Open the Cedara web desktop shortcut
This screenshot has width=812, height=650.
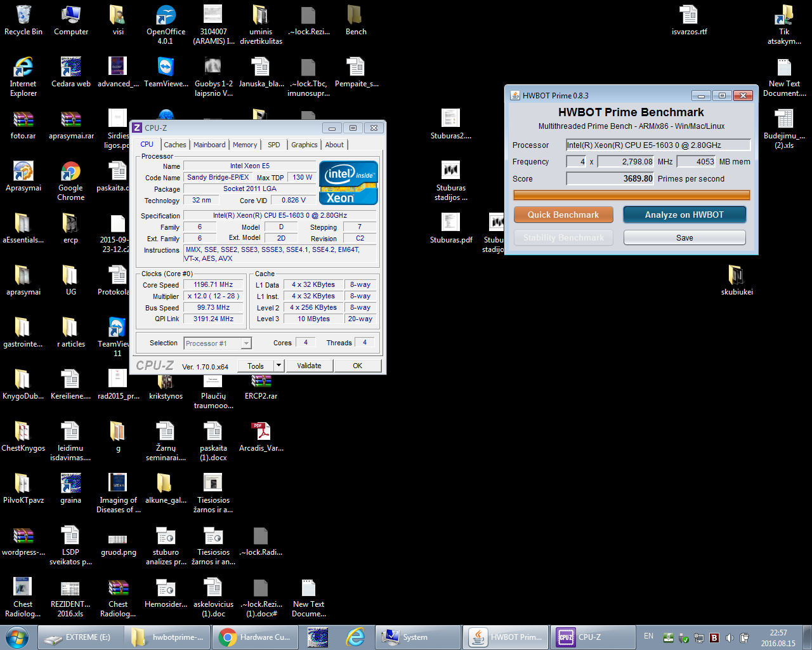click(70, 72)
